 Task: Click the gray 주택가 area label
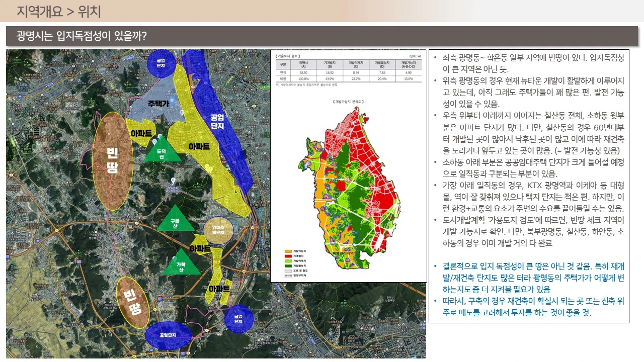pyautogui.click(x=158, y=104)
